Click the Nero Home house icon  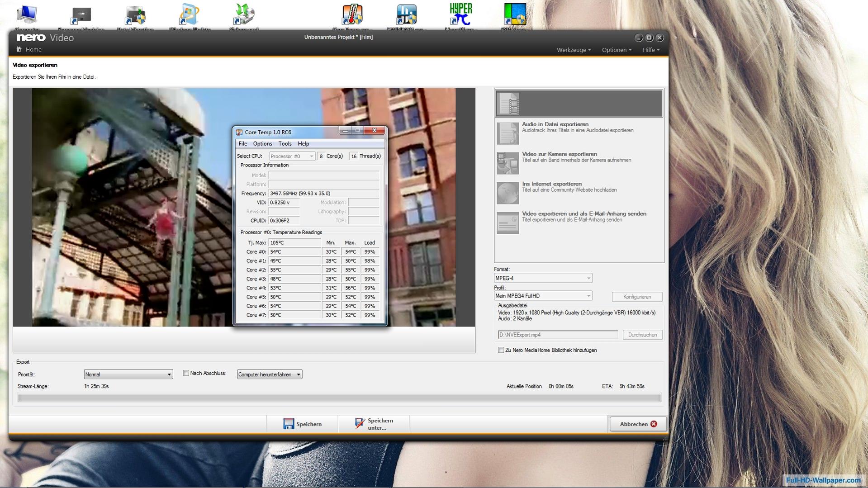[x=19, y=49]
